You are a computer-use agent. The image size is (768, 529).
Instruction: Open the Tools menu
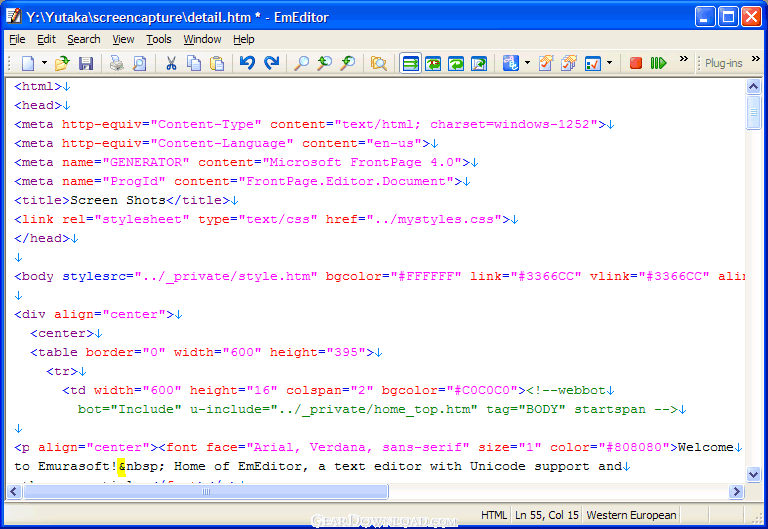(159, 39)
